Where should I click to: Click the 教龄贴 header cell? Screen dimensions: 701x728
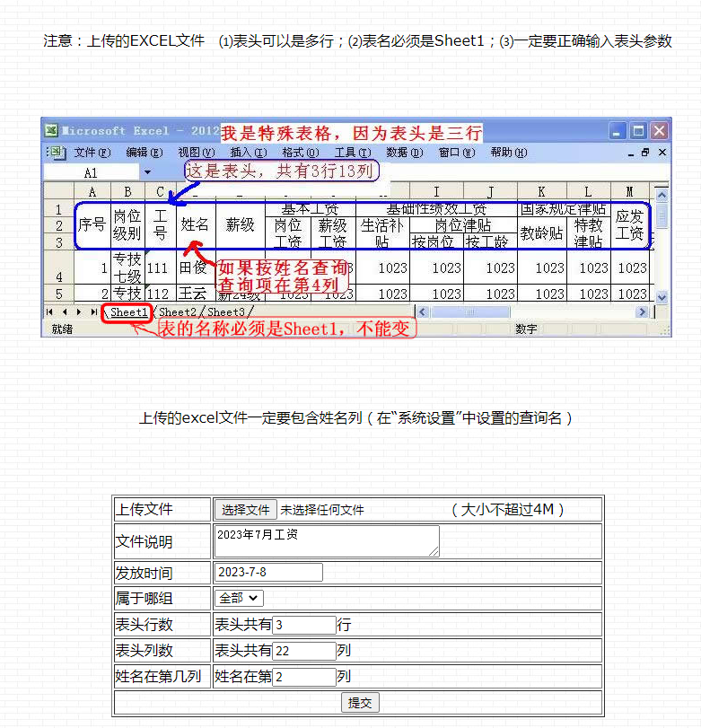click(x=542, y=232)
